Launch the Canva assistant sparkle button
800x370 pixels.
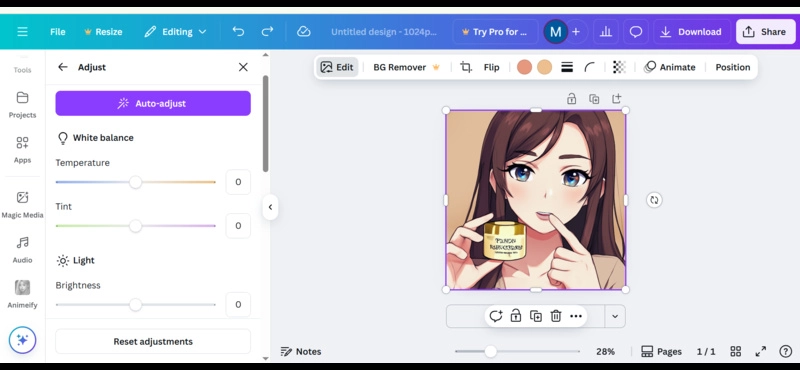tap(22, 340)
